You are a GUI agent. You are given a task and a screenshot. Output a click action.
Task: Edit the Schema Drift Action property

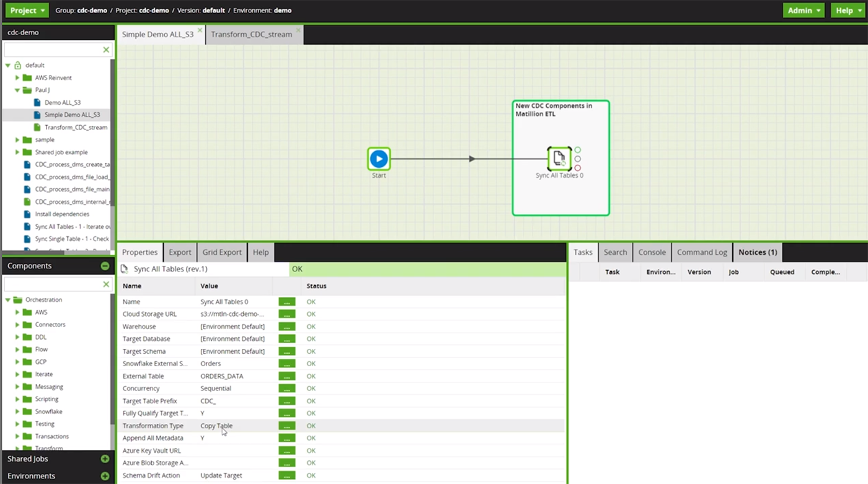pyautogui.click(x=286, y=475)
